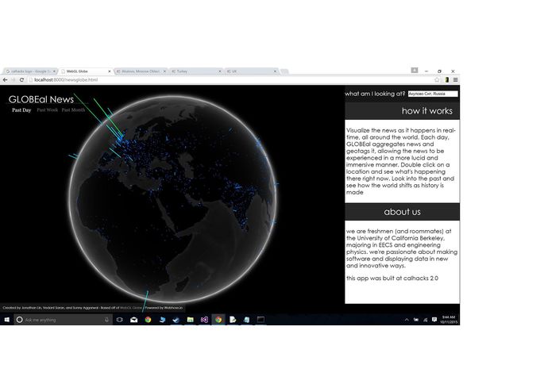Close the Turkey tab
This screenshot has height=392, width=552.
[220, 71]
